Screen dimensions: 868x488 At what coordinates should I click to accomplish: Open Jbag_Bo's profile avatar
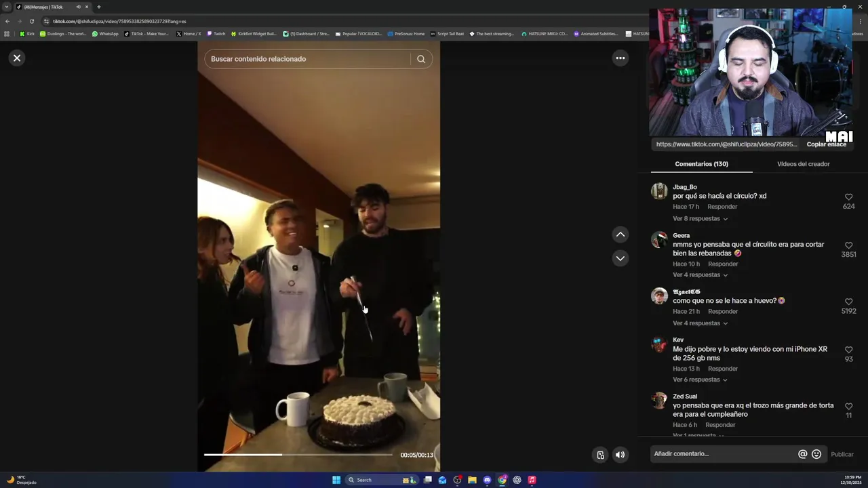659,191
